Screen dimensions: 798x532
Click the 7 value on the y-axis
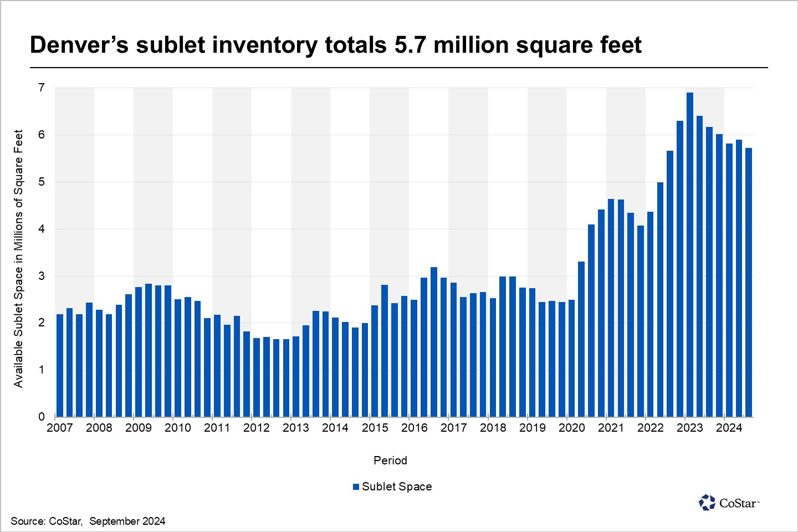pyautogui.click(x=42, y=88)
